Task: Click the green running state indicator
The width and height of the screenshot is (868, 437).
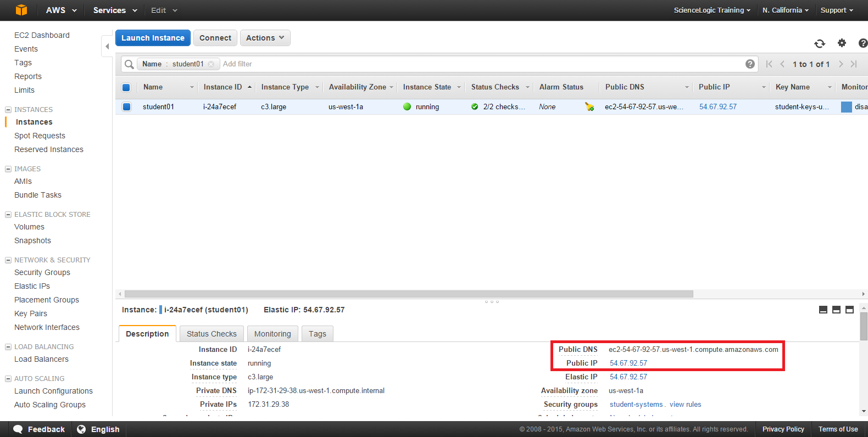Action: (407, 107)
